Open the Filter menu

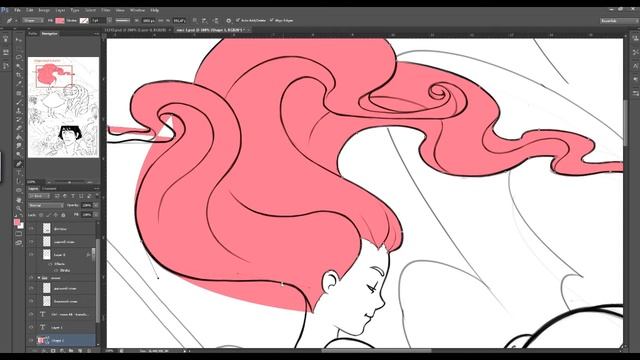tap(106, 10)
